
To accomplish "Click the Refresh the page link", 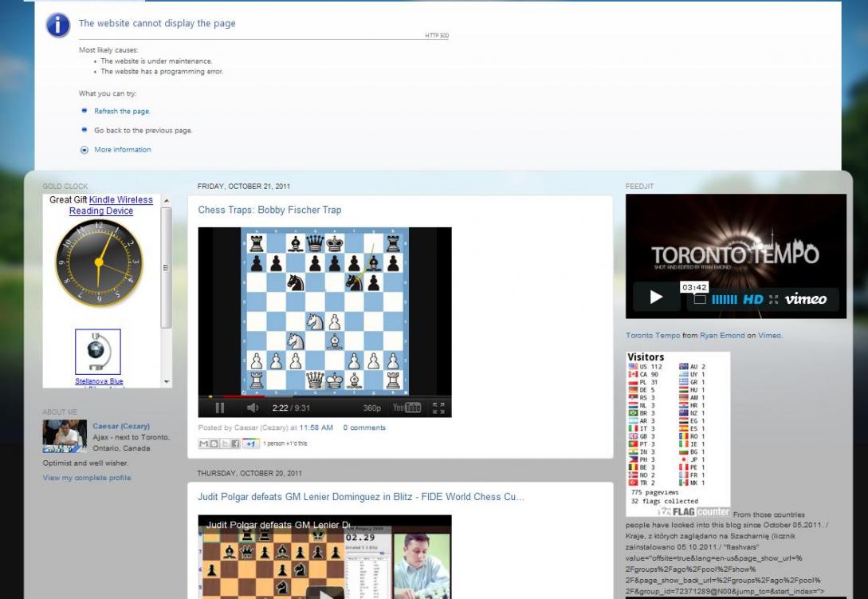I will (122, 111).
